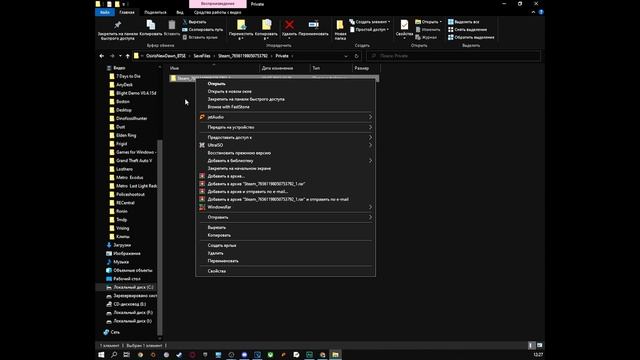Click Вставить ярлык in ribbon

(200, 37)
